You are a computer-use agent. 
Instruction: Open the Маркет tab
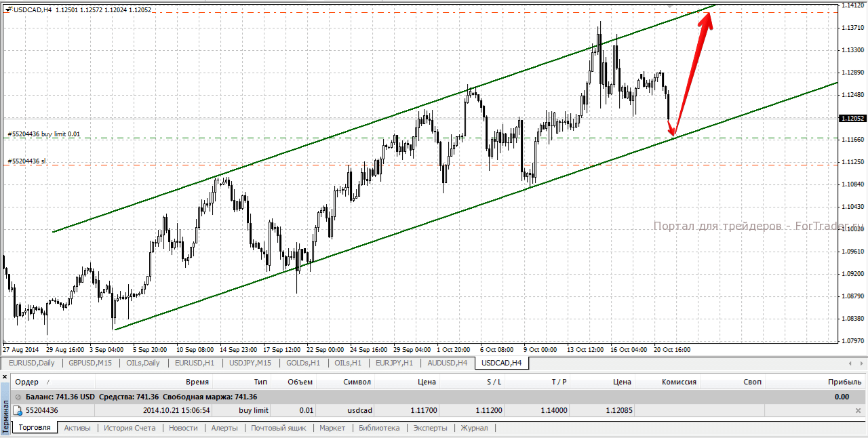pyautogui.click(x=332, y=428)
